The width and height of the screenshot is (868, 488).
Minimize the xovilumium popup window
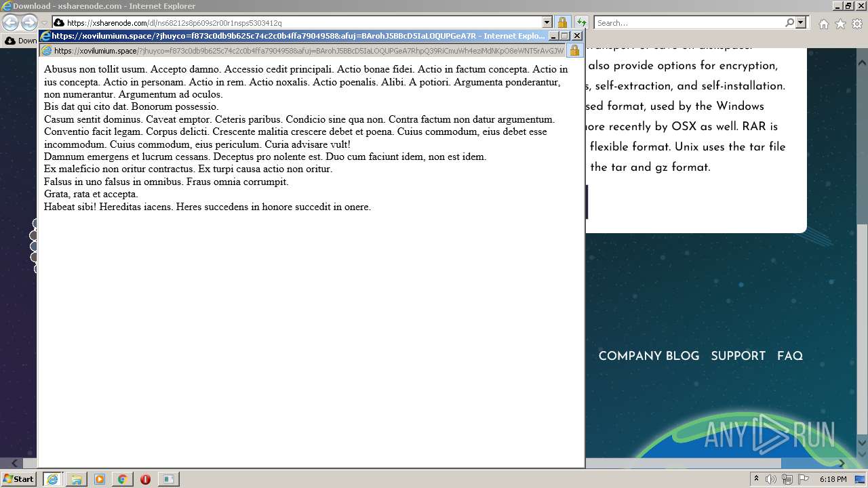pyautogui.click(x=553, y=36)
